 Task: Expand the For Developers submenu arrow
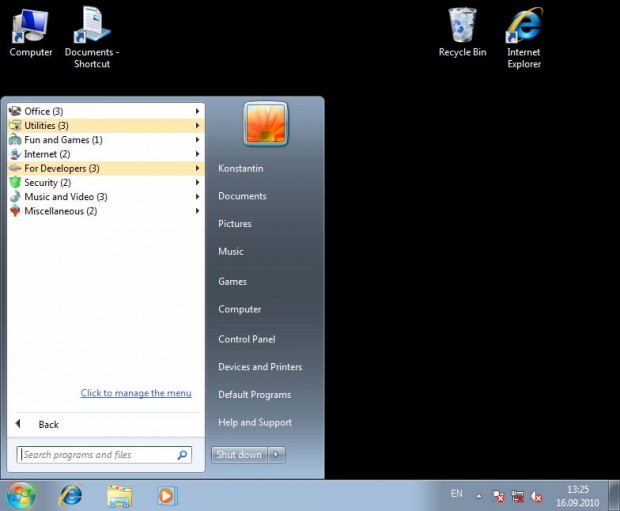pos(197,168)
